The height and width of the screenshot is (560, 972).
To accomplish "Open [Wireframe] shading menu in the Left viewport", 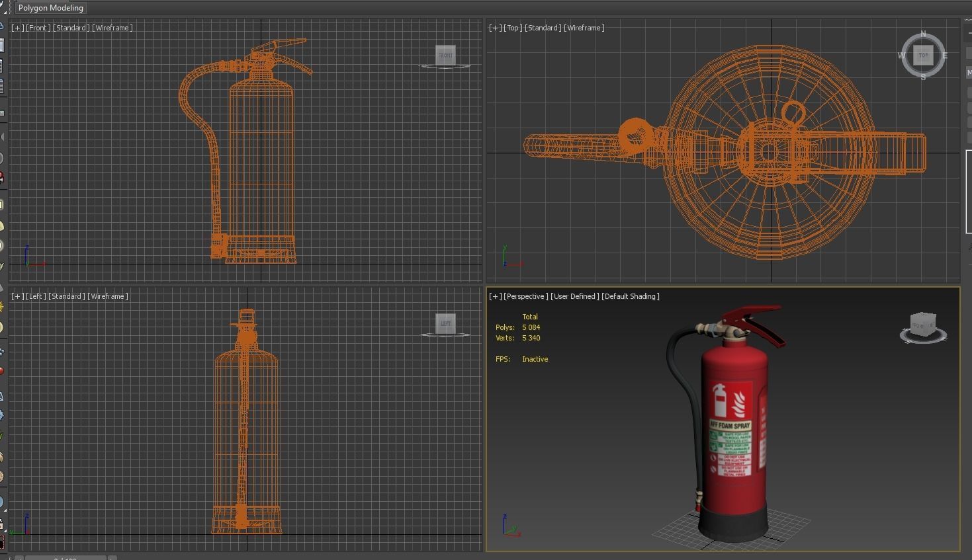I will (108, 296).
